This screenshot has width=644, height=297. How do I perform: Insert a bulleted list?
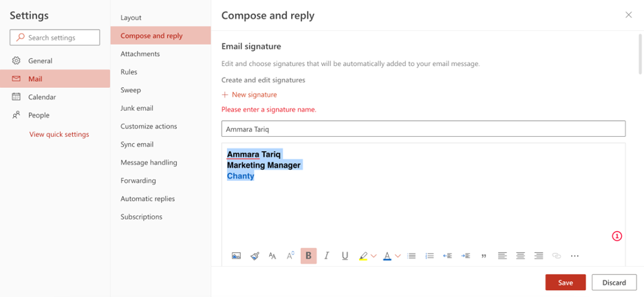[411, 256]
